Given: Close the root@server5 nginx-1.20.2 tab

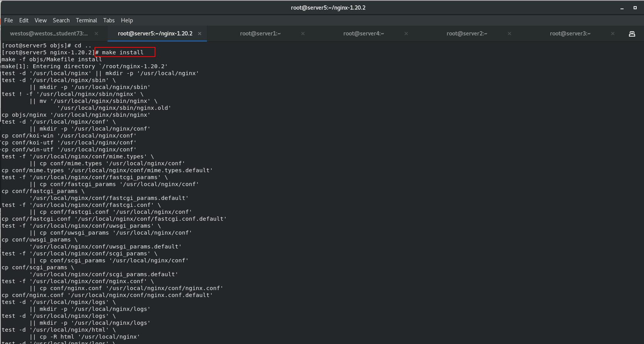Looking at the screenshot, I should point(200,34).
